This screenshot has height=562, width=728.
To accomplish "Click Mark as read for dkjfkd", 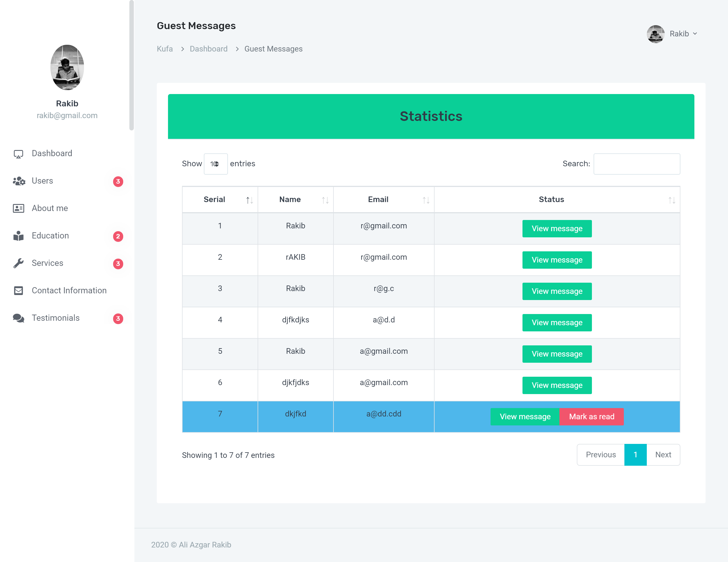I will [591, 416].
